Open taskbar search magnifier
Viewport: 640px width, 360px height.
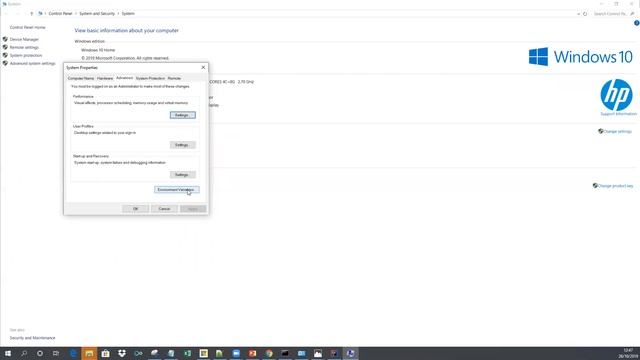(x=24, y=353)
